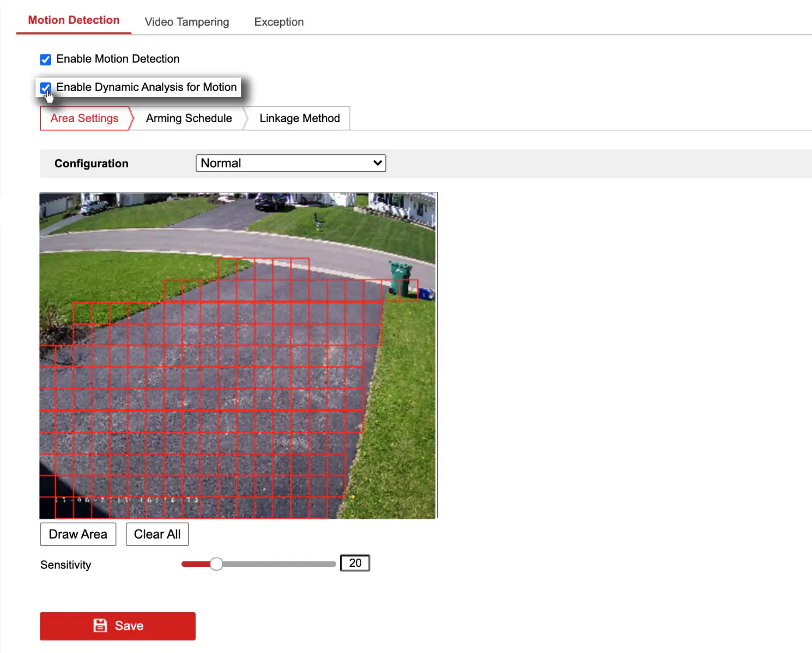Open the Linkage Method step
Screen dimensions: 812x653
299,118
